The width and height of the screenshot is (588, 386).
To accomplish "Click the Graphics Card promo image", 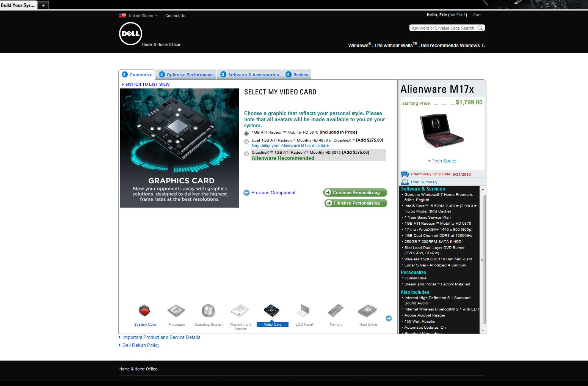I will (x=180, y=148).
